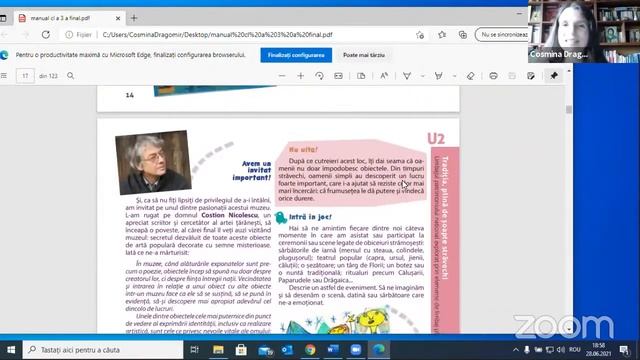The height and width of the screenshot is (360, 640).
Task: Click the address bar URL
Action: point(218,35)
